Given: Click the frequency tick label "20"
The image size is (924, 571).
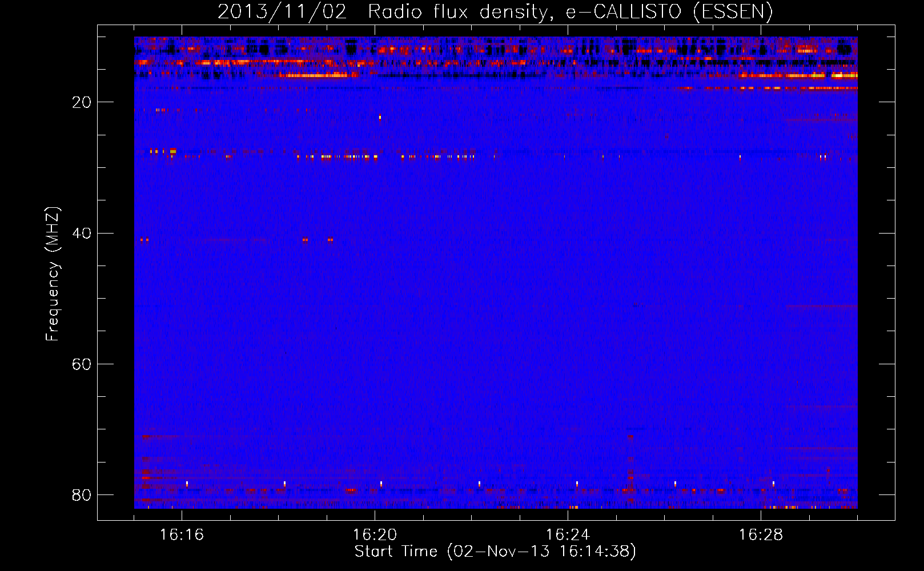Looking at the screenshot, I should [82, 102].
